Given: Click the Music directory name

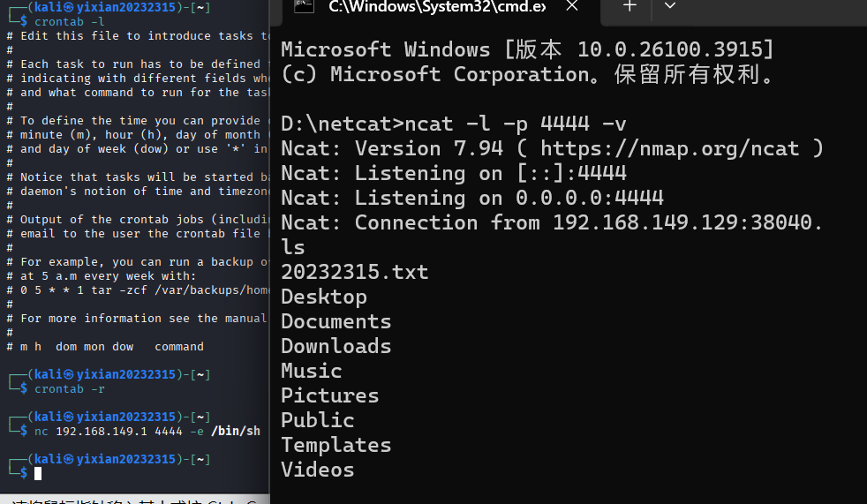Looking at the screenshot, I should pos(312,371).
